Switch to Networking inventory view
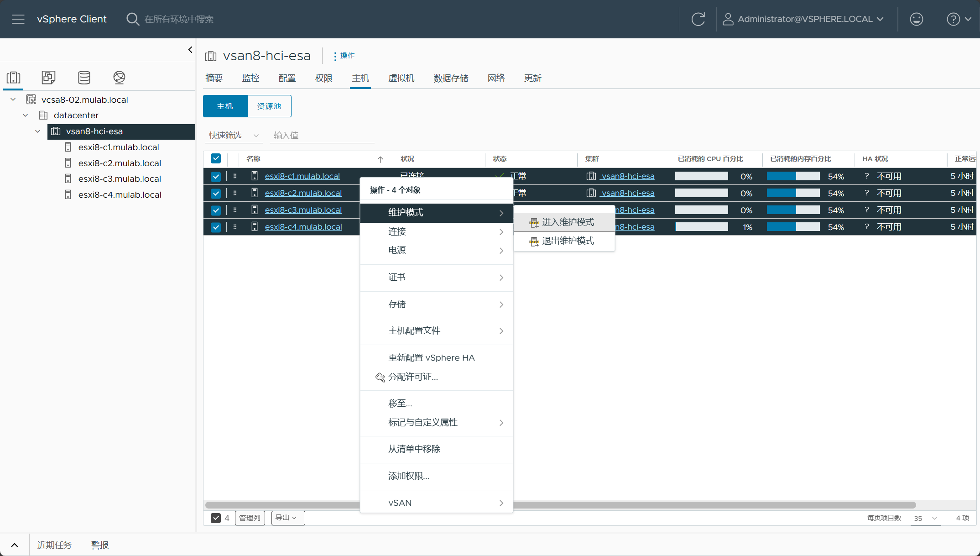980x556 pixels. pyautogui.click(x=119, y=77)
